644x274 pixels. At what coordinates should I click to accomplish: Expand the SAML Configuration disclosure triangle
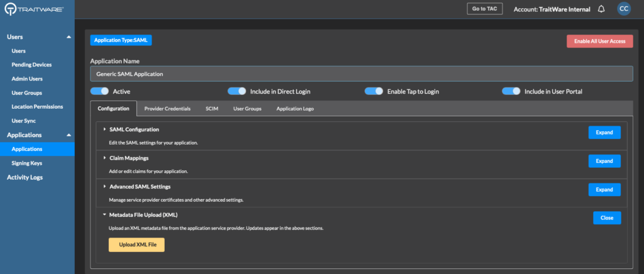click(x=105, y=129)
